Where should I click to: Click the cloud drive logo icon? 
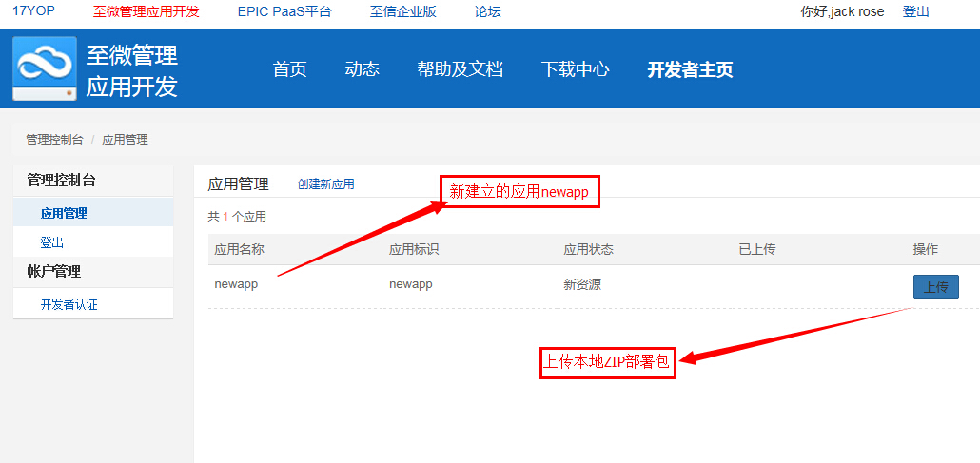coord(45,68)
